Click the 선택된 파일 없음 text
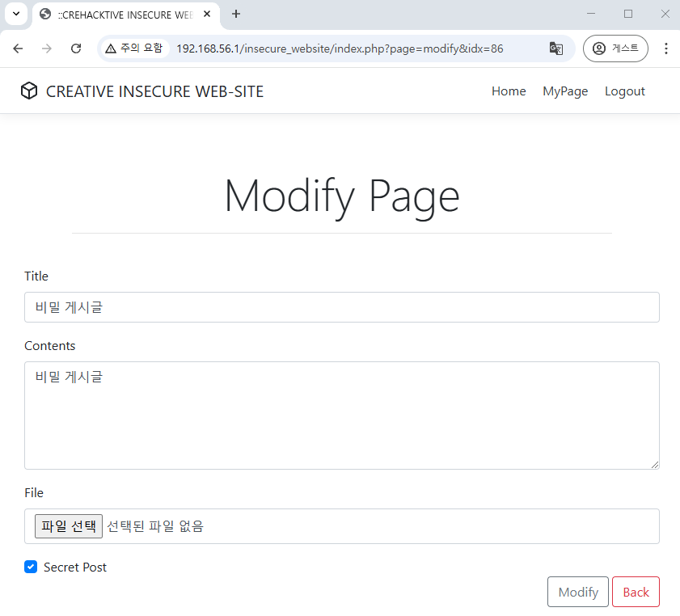680x616 pixels. pyautogui.click(x=155, y=526)
